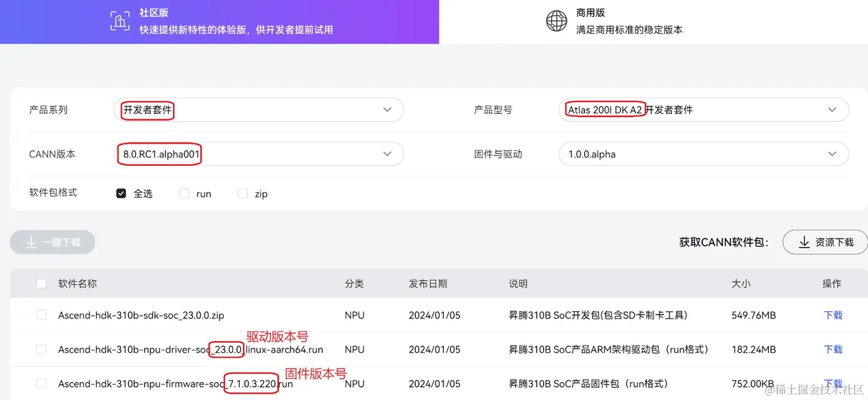
Task: Click the 产品系列 field label
Action: coord(48,109)
